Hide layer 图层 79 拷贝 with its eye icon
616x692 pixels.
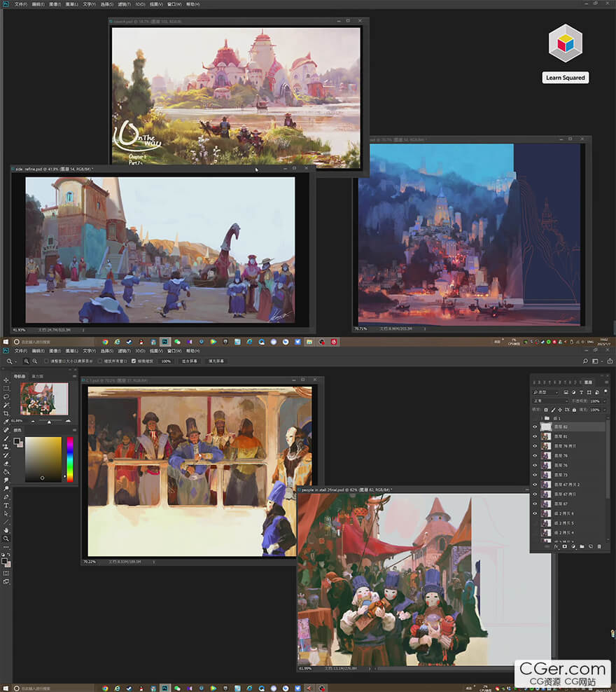point(535,446)
